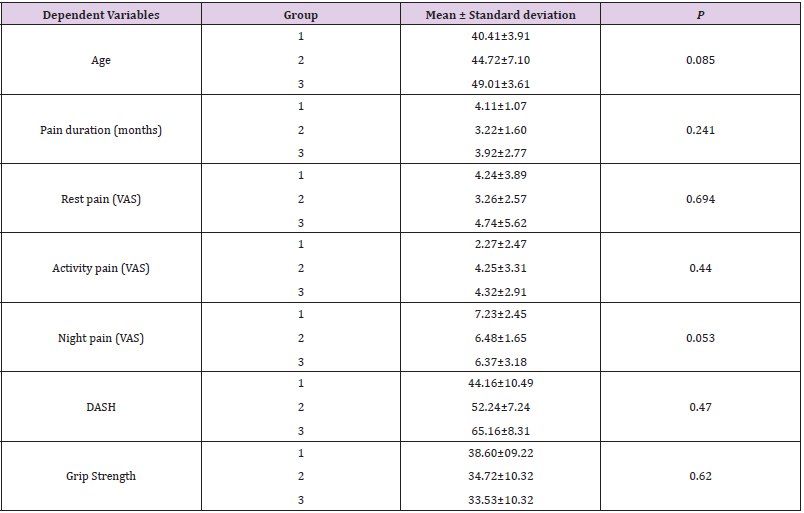The height and width of the screenshot is (513, 804).
Task: Click the value 65.16±8.31
Action: point(498,430)
